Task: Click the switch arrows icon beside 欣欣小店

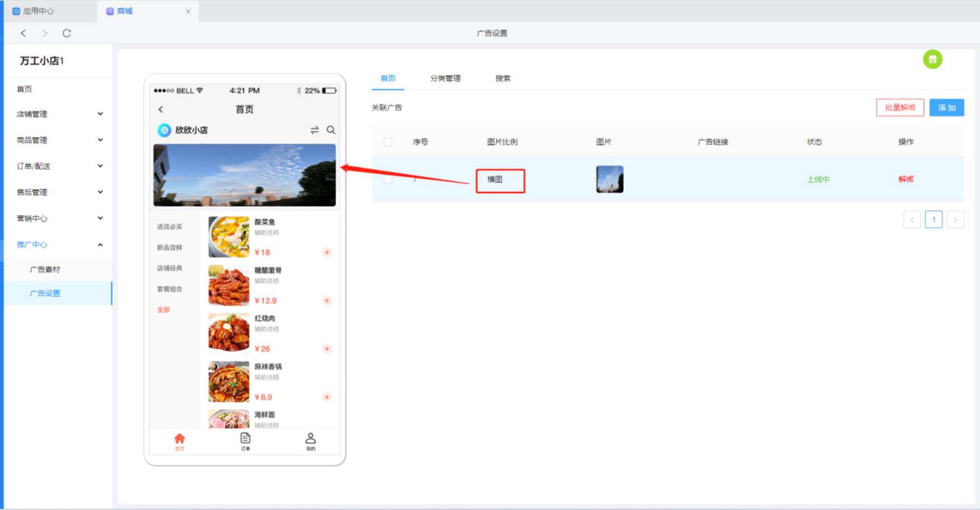Action: coord(315,130)
